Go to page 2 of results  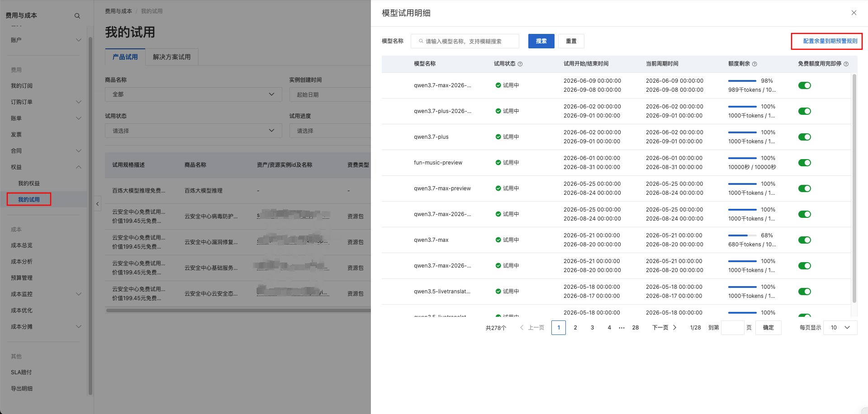coord(575,328)
